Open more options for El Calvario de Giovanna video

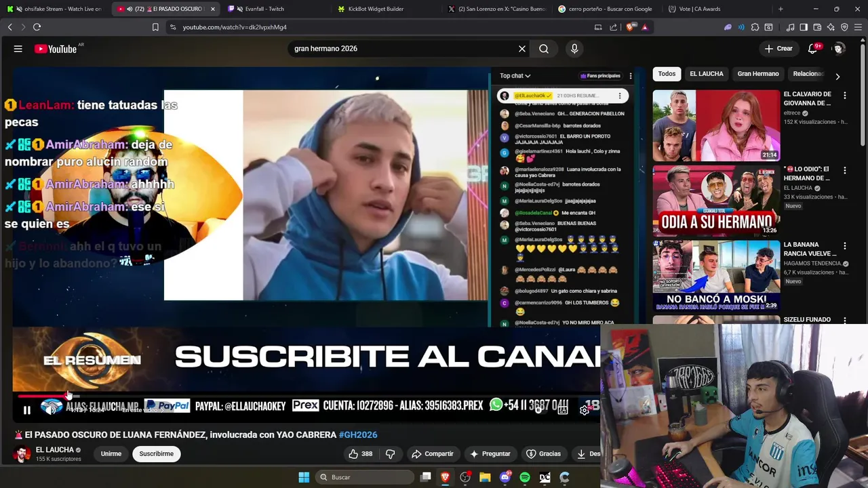click(845, 96)
